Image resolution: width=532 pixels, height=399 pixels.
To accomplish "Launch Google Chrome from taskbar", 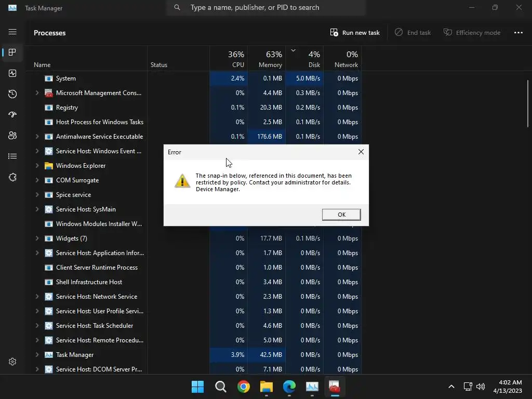I will [x=244, y=387].
